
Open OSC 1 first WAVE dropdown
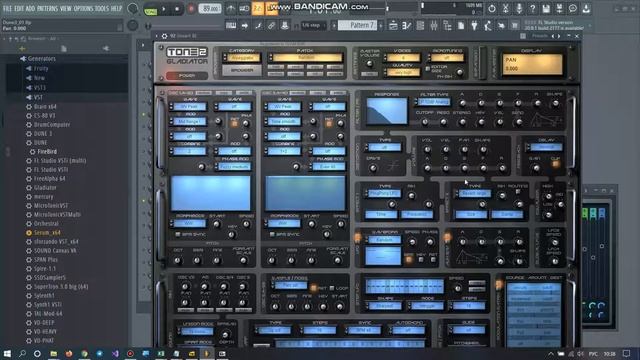[x=188, y=107]
